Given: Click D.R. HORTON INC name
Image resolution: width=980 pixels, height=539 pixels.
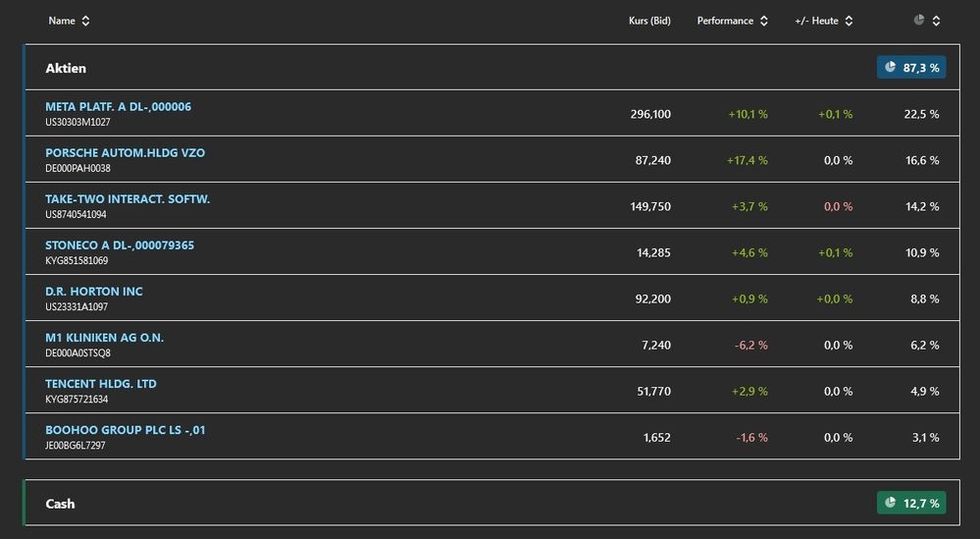Looking at the screenshot, I should point(94,291).
